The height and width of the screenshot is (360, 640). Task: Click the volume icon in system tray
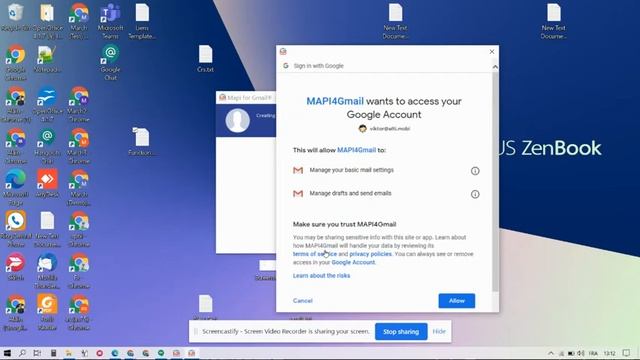tap(581, 353)
